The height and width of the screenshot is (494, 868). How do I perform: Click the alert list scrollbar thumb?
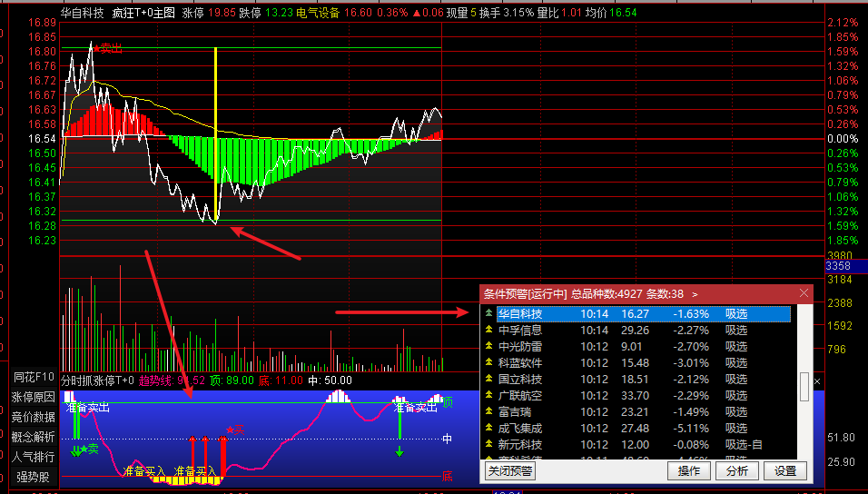pos(804,387)
